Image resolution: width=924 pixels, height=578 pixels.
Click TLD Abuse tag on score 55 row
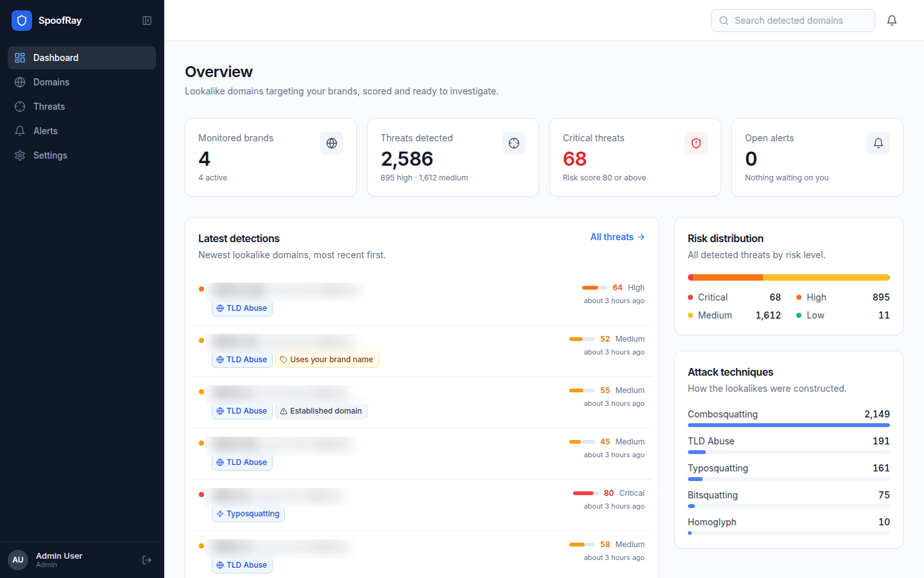click(242, 411)
